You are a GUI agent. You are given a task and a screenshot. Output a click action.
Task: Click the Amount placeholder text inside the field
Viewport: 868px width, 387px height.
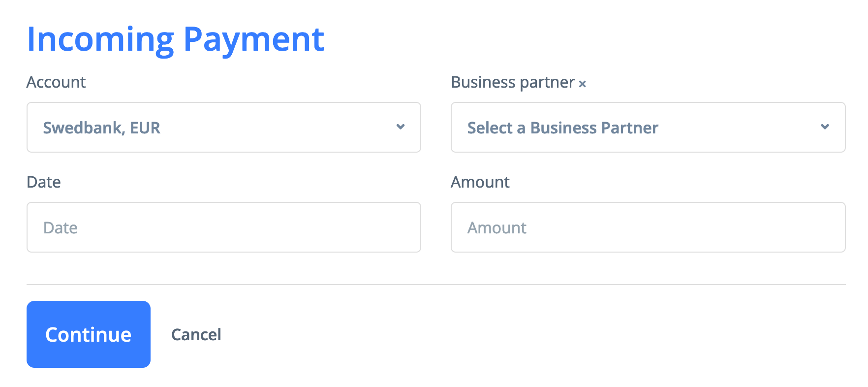[x=496, y=228]
